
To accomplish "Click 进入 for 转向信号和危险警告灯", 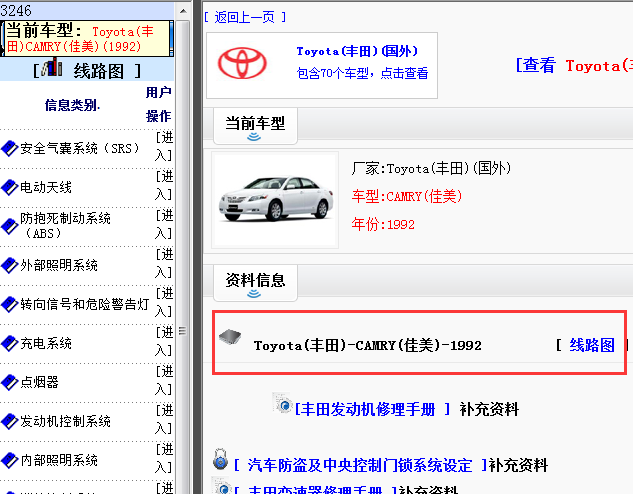I will 164,302.
